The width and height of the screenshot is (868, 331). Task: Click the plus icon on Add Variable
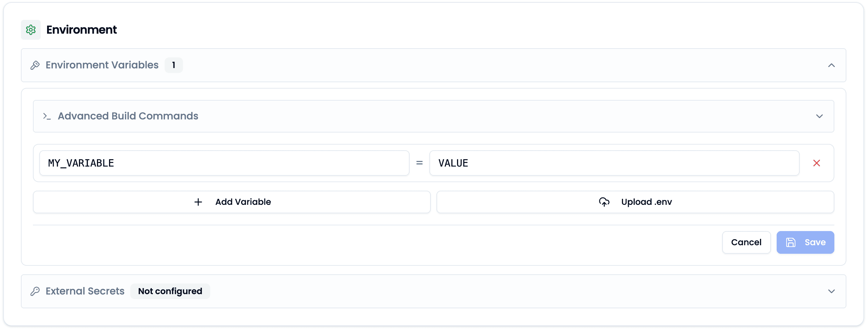point(199,202)
